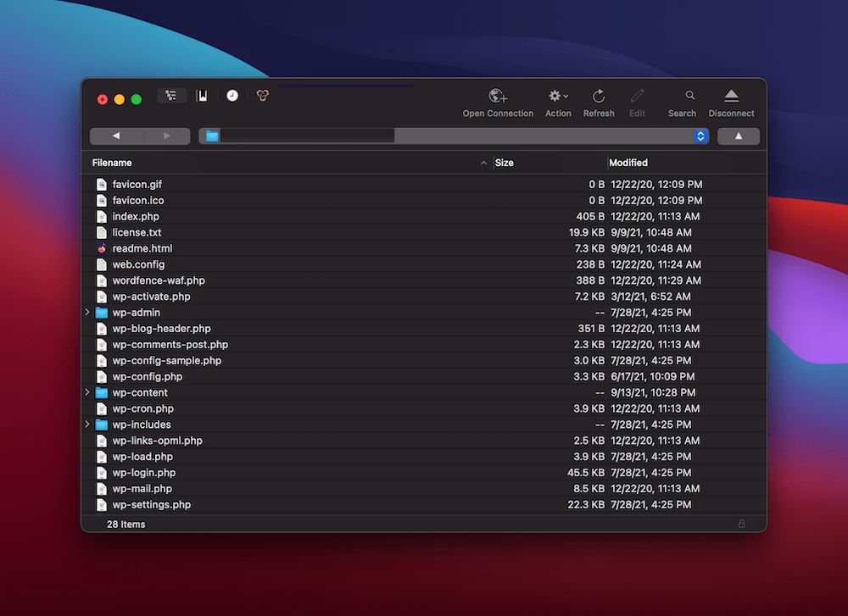This screenshot has width=848, height=616.
Task: Click the 7.3 KB size of readme.html
Action: 589,248
